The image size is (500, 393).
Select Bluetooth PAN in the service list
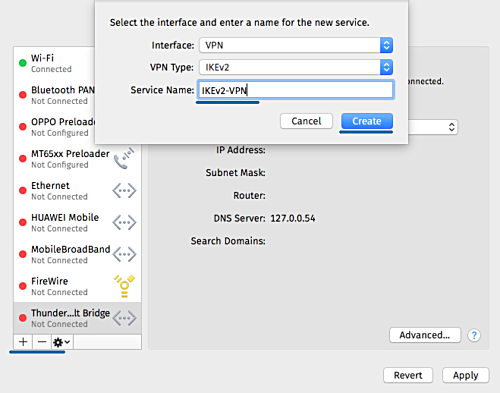[x=54, y=95]
